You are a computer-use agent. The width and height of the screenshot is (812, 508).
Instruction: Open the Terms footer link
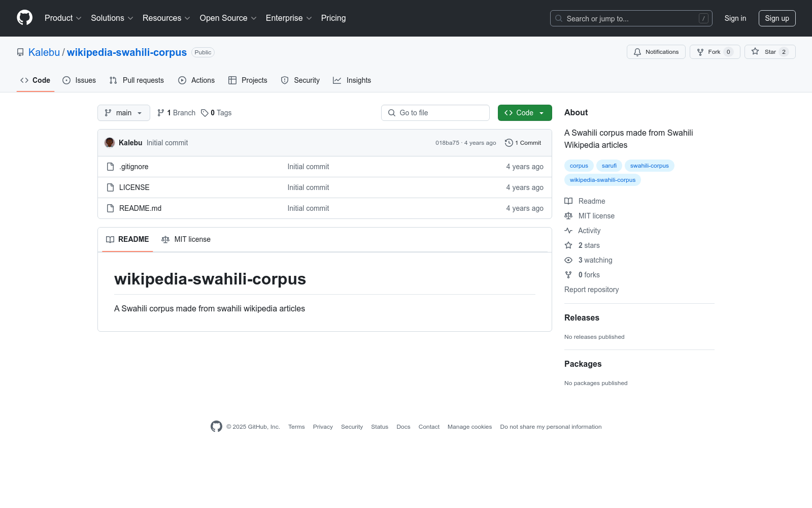tap(296, 427)
